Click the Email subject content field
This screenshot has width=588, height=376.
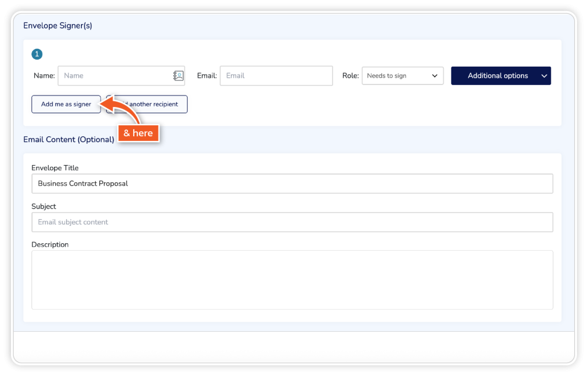click(292, 222)
